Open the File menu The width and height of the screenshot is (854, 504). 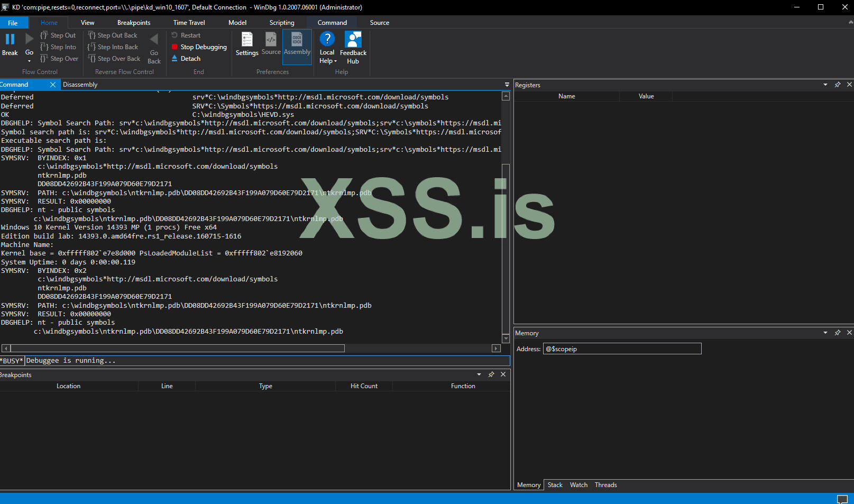point(13,23)
